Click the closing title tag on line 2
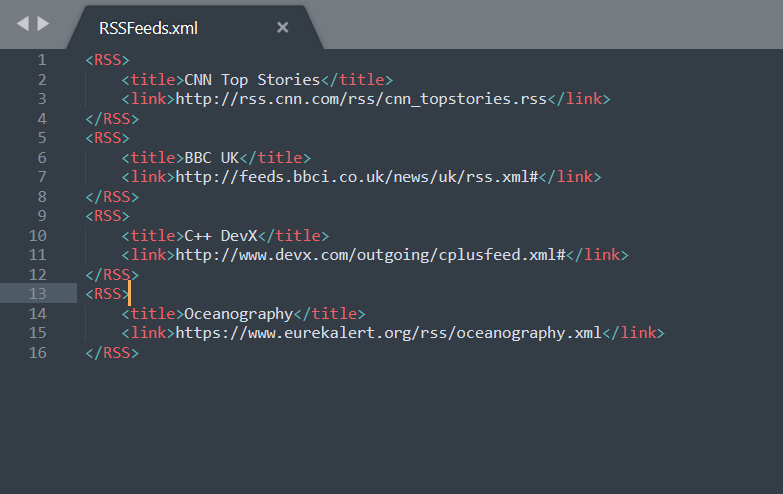This screenshot has height=494, width=783. 357,80
